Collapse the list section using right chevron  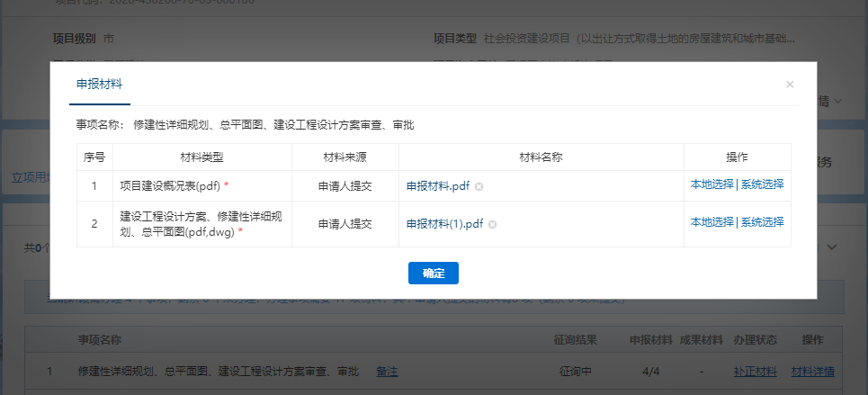pos(832,247)
